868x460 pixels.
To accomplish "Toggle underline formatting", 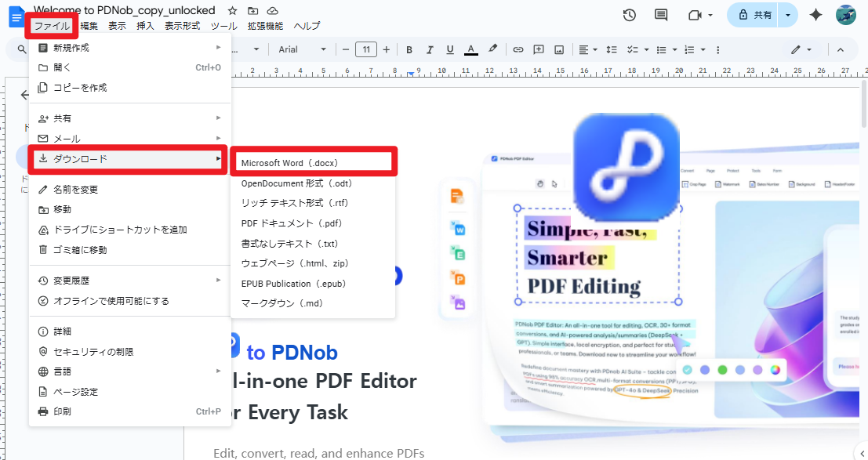I will [x=449, y=49].
